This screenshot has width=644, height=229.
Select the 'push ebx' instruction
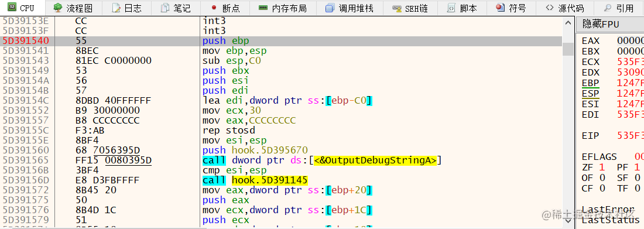pyautogui.click(x=226, y=71)
